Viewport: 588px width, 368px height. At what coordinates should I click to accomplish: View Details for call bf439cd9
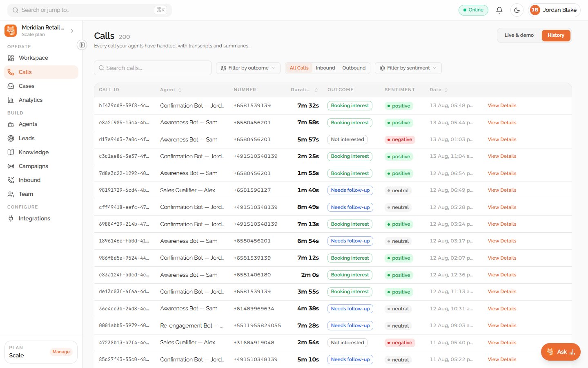(502, 105)
